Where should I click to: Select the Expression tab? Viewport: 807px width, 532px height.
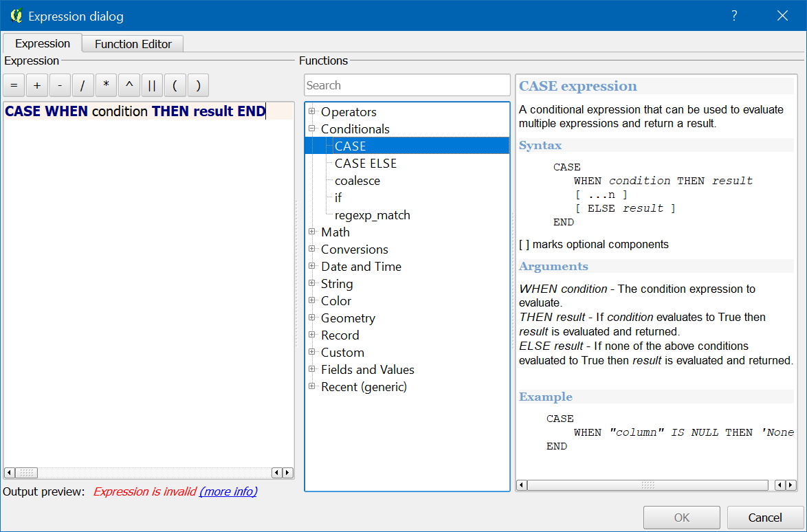(43, 43)
